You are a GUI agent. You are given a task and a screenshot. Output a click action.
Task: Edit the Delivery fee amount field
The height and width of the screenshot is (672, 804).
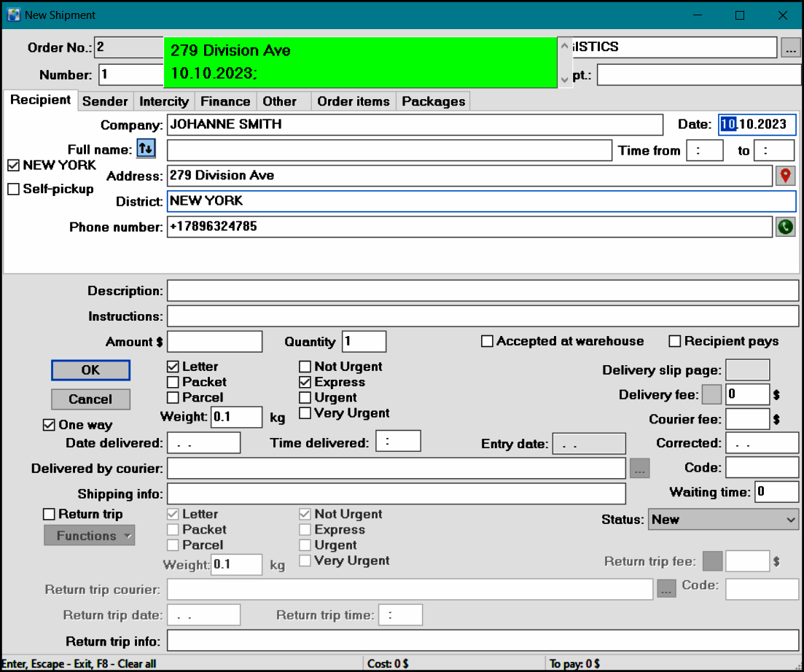[747, 395]
